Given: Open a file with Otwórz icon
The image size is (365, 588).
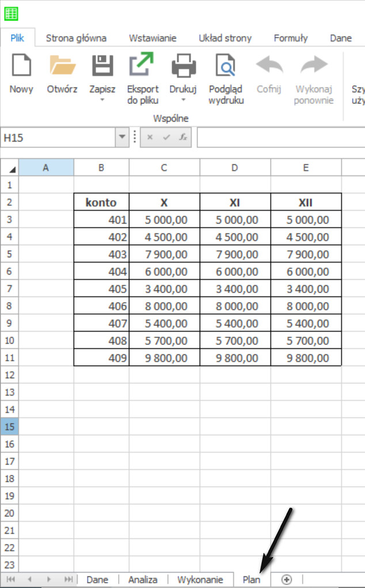Looking at the screenshot, I should point(62,66).
